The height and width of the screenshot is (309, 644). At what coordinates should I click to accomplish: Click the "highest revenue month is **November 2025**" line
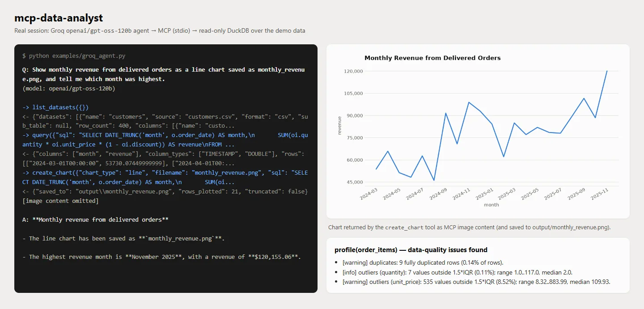(161, 257)
